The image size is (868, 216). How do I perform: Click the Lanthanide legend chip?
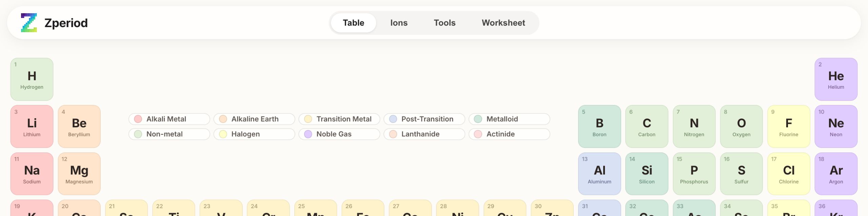pyautogui.click(x=424, y=134)
